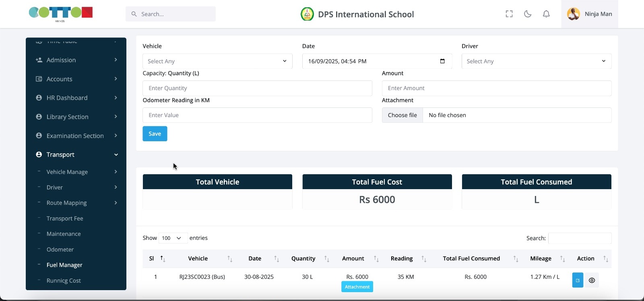This screenshot has height=301, width=644.
Task: Click the Ninja Man profile avatar
Action: (x=574, y=14)
